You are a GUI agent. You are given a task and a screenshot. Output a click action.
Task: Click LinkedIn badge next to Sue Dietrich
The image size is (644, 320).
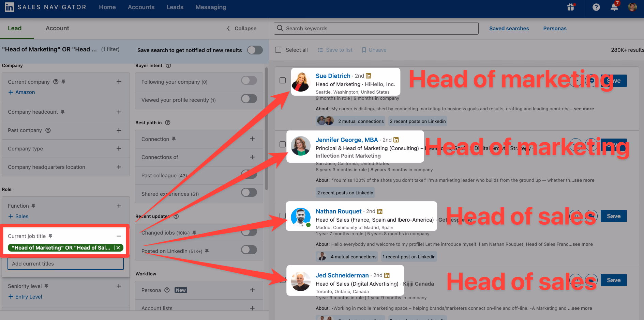click(x=369, y=76)
